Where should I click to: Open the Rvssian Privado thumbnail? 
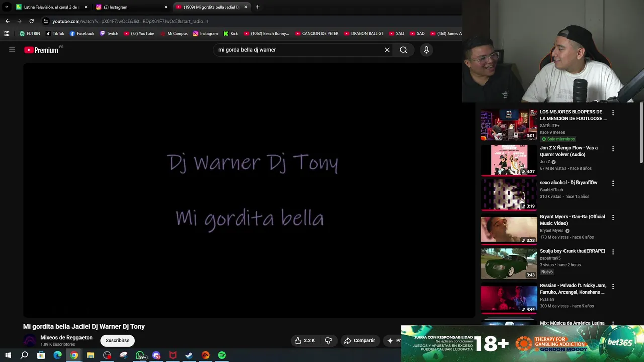coord(509,298)
